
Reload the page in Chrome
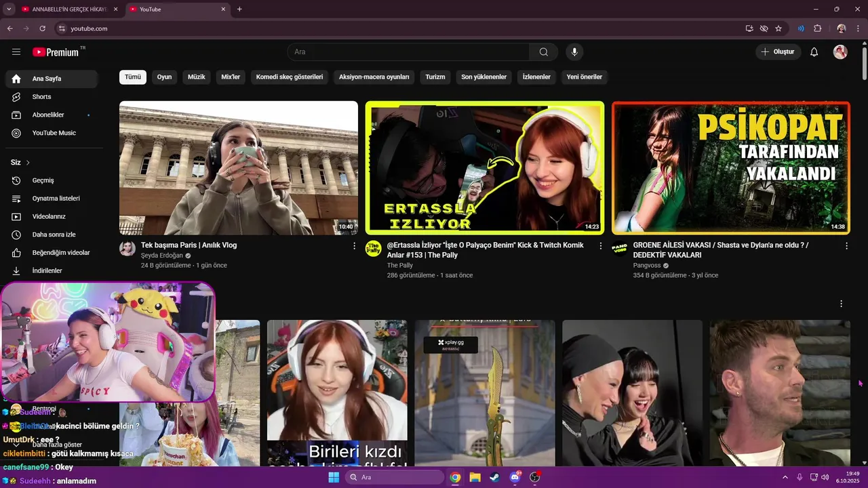point(42,28)
